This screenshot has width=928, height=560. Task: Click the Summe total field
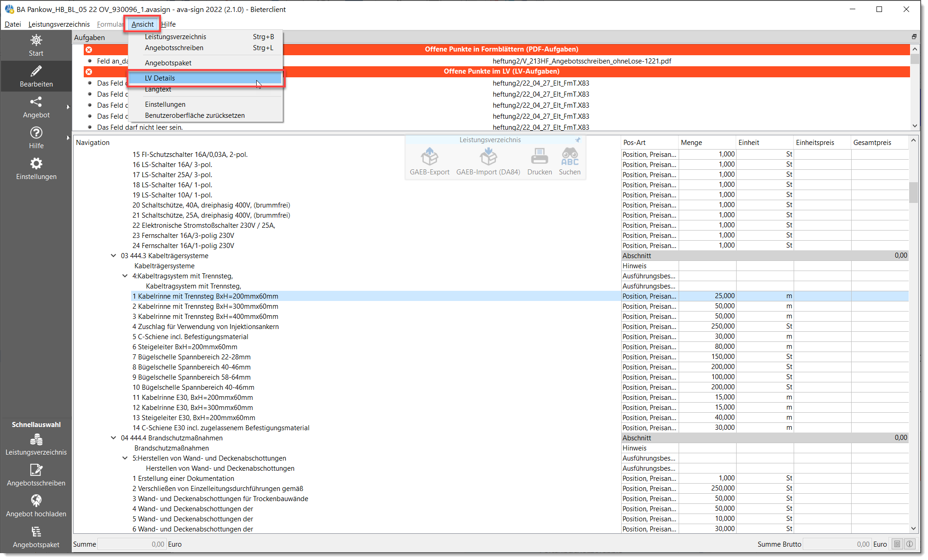click(132, 544)
